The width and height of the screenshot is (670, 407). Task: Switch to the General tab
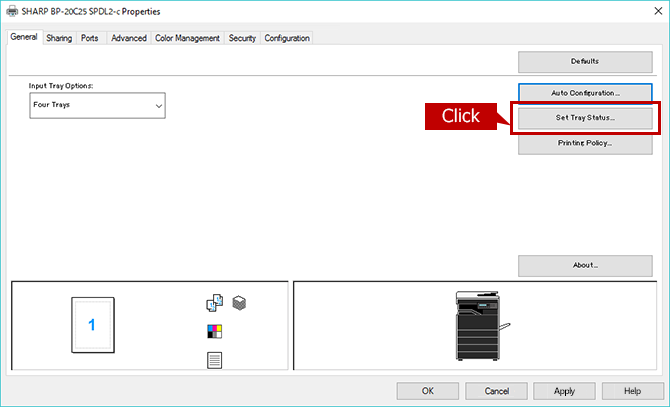pyautogui.click(x=24, y=37)
